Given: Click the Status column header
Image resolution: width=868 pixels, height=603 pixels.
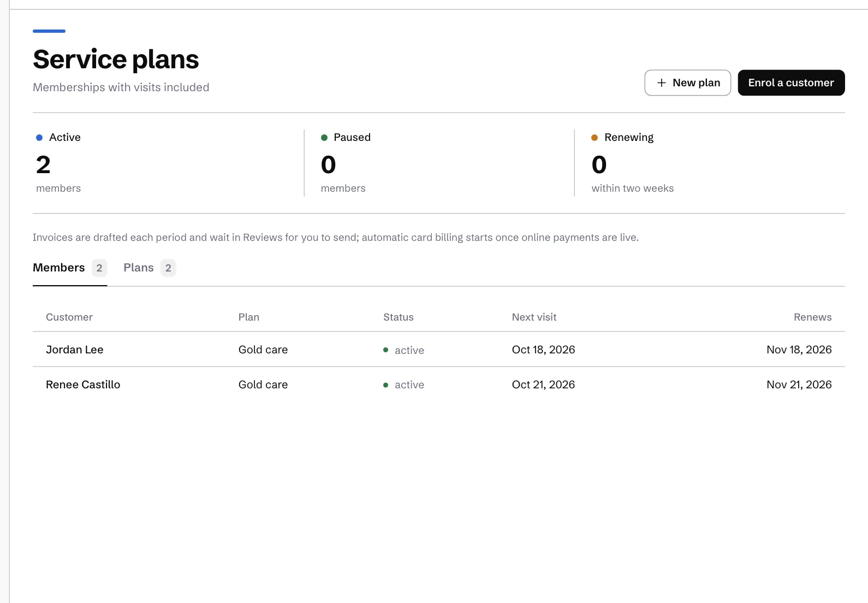Looking at the screenshot, I should pos(399,317).
